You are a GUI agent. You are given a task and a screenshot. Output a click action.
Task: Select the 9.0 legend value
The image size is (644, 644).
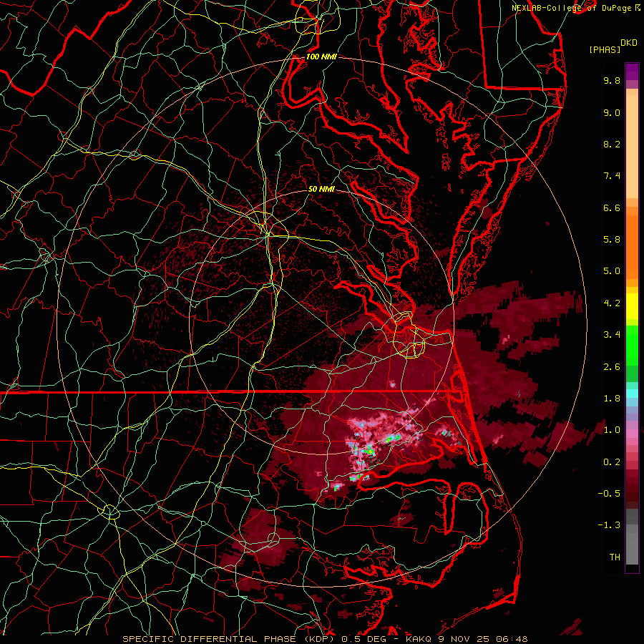[612, 112]
